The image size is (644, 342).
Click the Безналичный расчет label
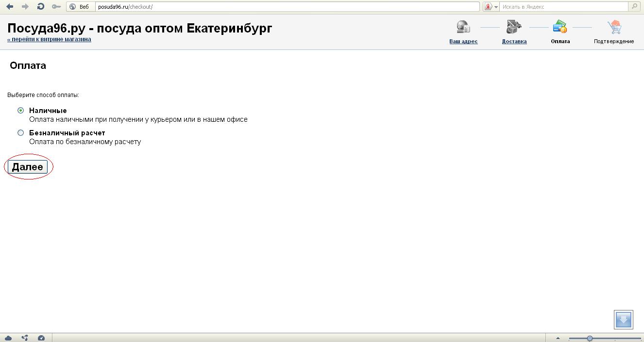(67, 133)
